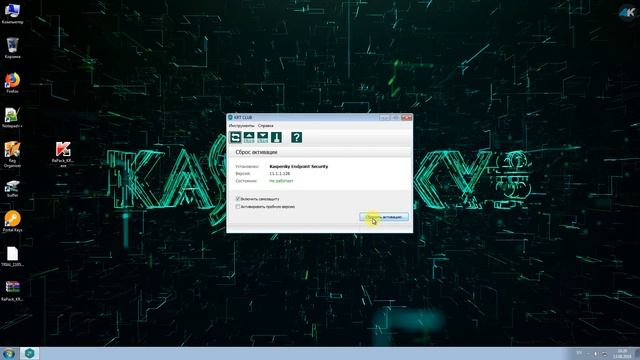Screen dimensions: 640x360
Task: Open the Справка menu
Action: pos(266,126)
